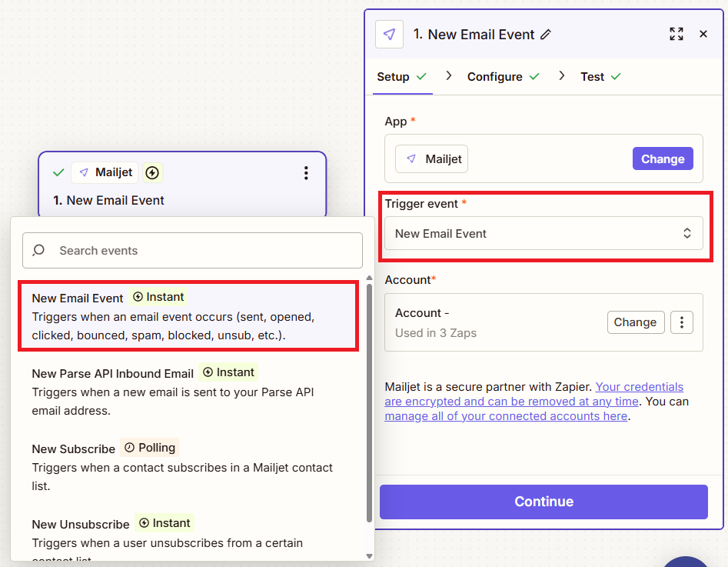Click the Polling badge next to New Subscribe

point(149,448)
